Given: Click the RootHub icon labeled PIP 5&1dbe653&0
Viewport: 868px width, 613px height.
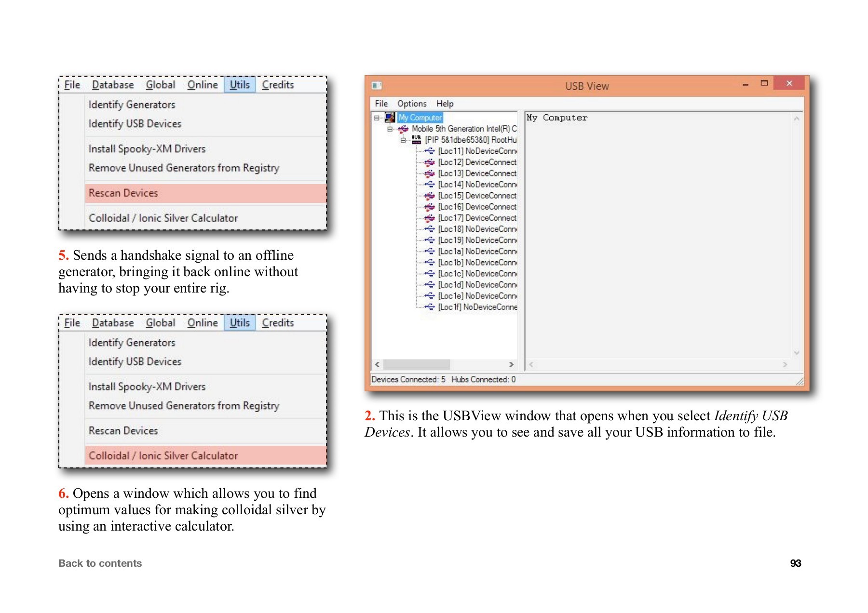Looking at the screenshot, I should click(417, 139).
